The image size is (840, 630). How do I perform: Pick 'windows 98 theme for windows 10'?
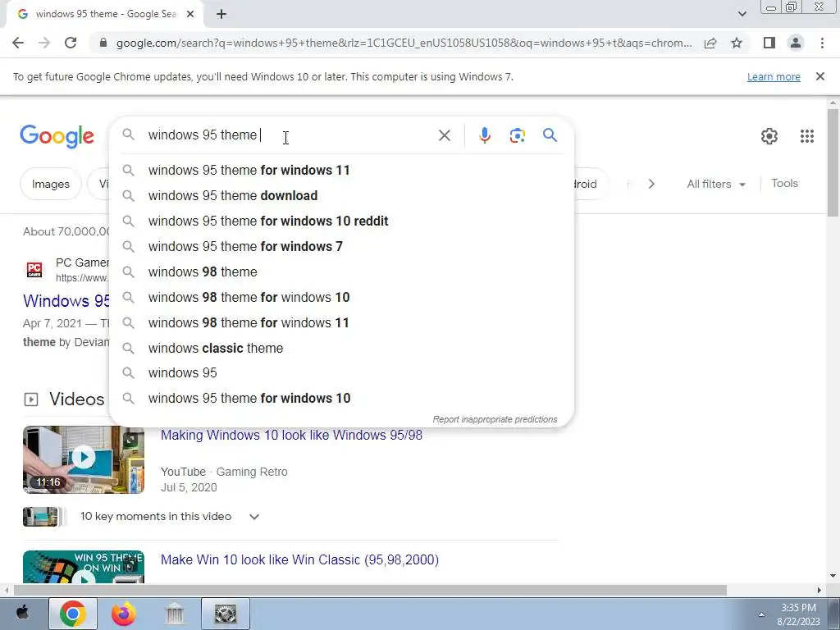341,297
